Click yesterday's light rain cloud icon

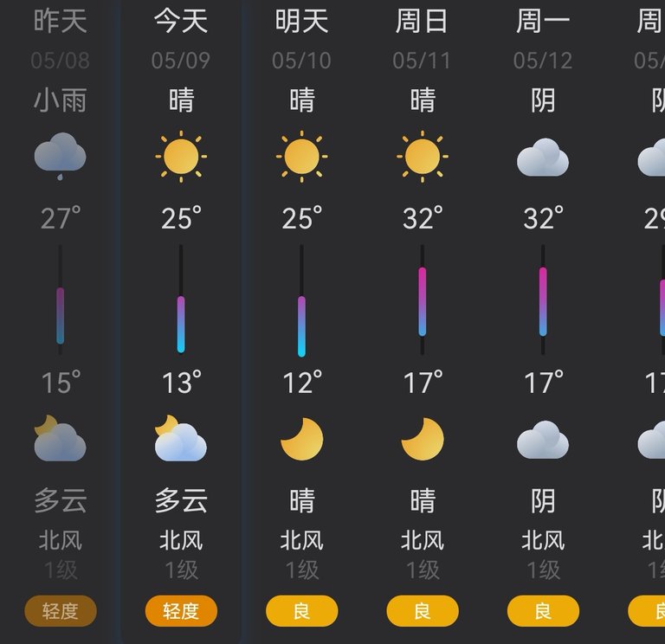(60, 158)
